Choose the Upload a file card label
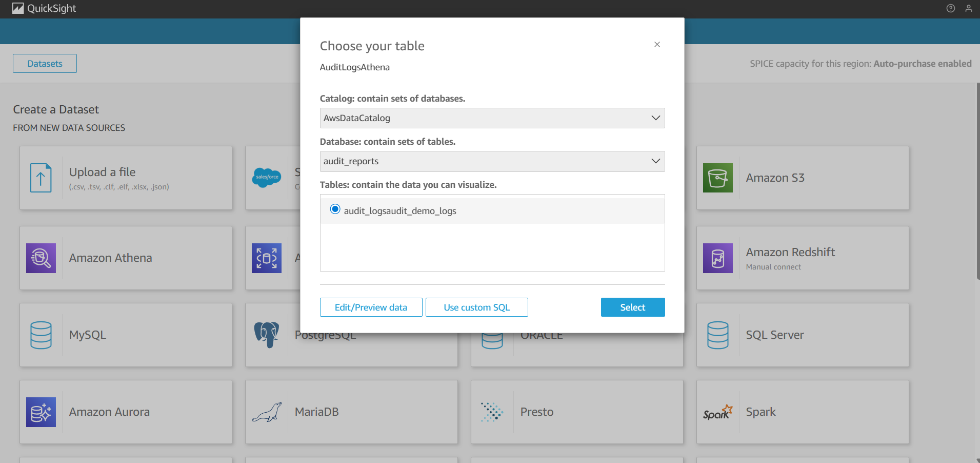 click(x=103, y=172)
